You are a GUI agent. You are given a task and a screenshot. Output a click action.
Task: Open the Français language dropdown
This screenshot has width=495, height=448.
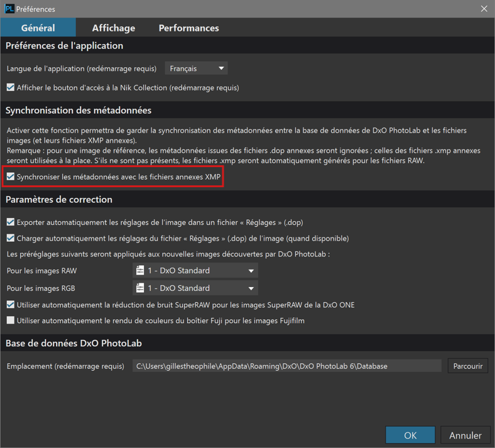(x=196, y=68)
